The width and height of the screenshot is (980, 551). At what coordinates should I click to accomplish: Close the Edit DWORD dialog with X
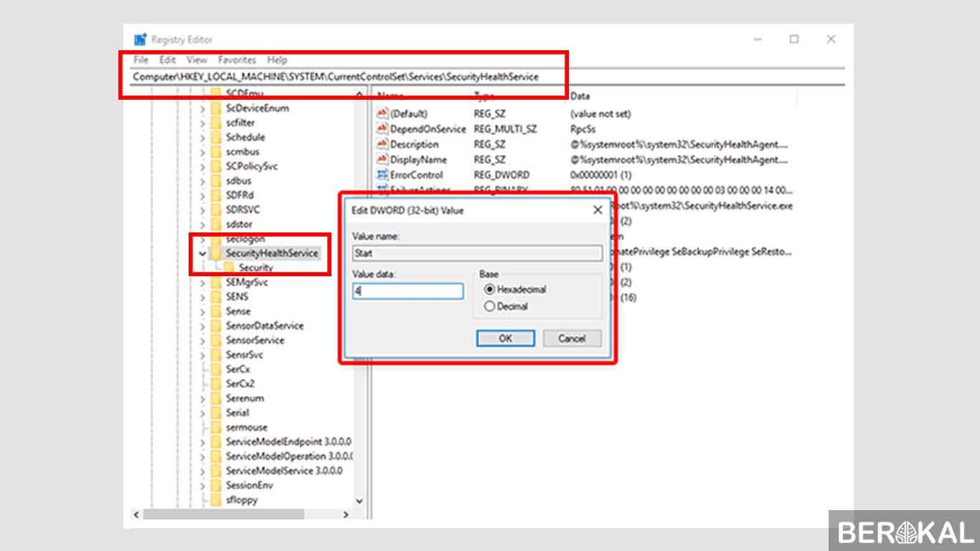[x=598, y=210]
